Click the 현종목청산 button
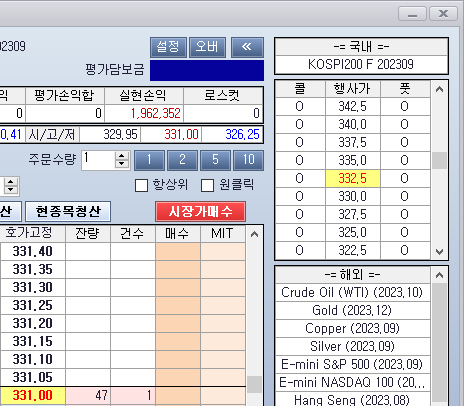The image size is (464, 406). [x=68, y=211]
